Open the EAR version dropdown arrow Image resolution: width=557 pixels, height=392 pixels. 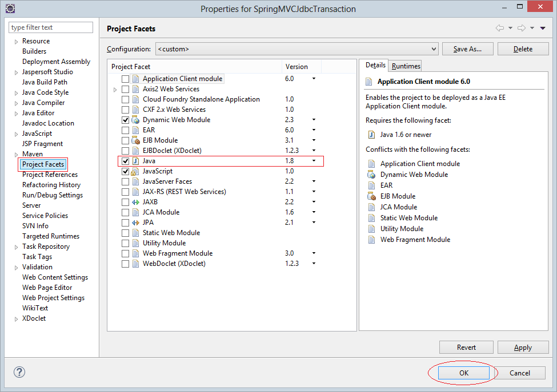pos(314,130)
